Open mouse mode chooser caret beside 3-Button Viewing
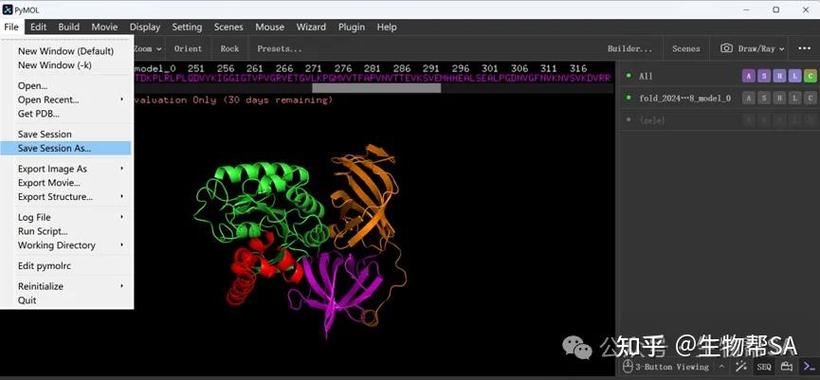This screenshot has width=820, height=380. tap(722, 367)
